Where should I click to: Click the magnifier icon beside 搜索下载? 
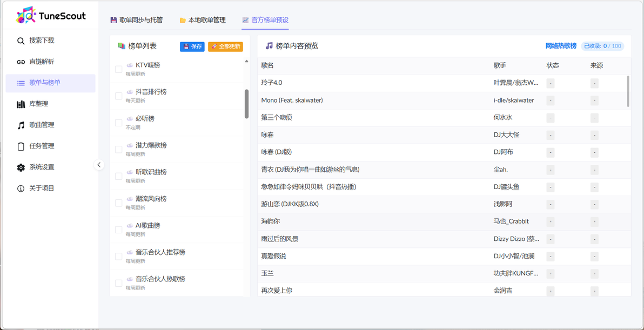[x=21, y=41]
